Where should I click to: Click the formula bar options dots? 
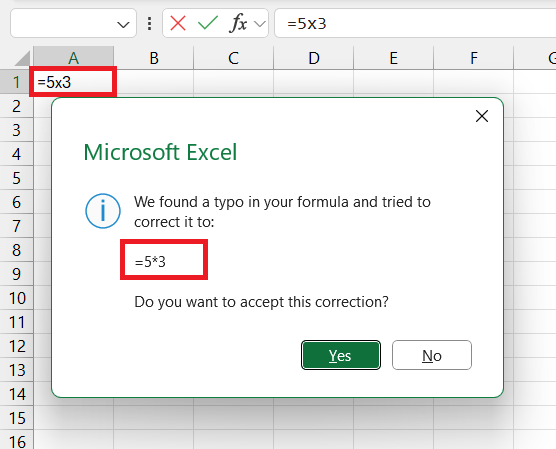coord(150,23)
